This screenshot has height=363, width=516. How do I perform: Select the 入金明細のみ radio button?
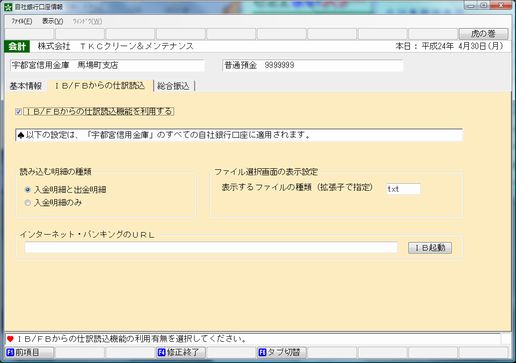[x=28, y=203]
